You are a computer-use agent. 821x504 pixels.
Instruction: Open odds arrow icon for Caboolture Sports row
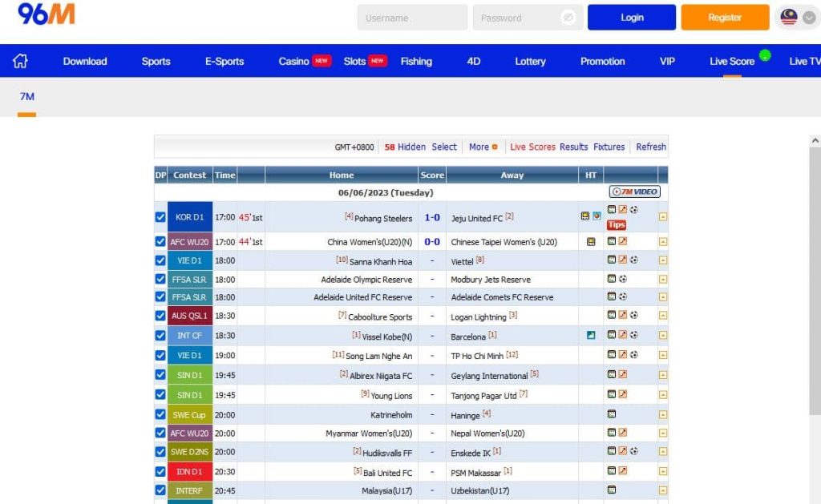pyautogui.click(x=622, y=315)
